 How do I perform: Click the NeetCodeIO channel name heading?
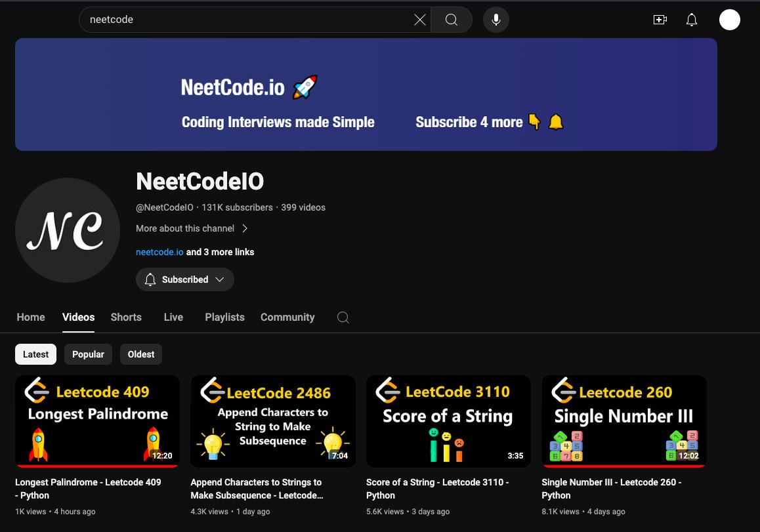click(x=200, y=182)
